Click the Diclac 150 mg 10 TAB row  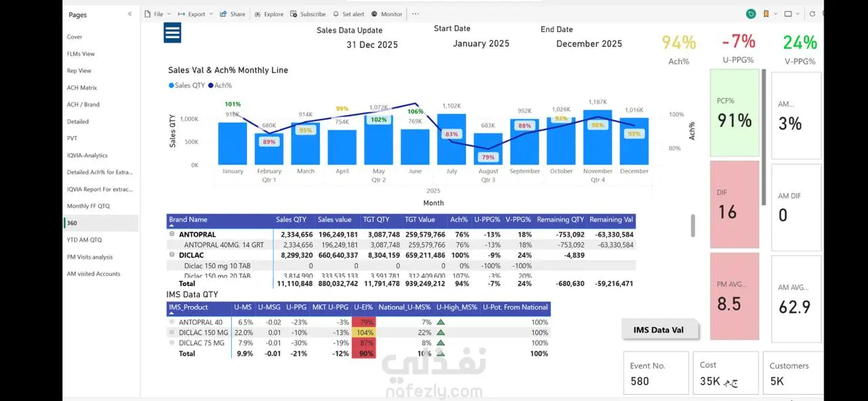(401, 266)
